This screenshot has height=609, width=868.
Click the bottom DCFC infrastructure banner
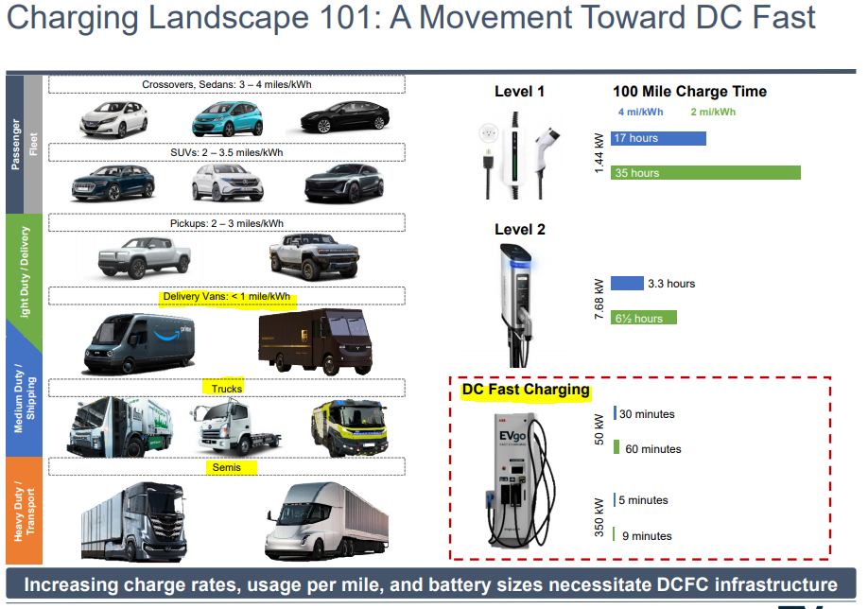430,584
